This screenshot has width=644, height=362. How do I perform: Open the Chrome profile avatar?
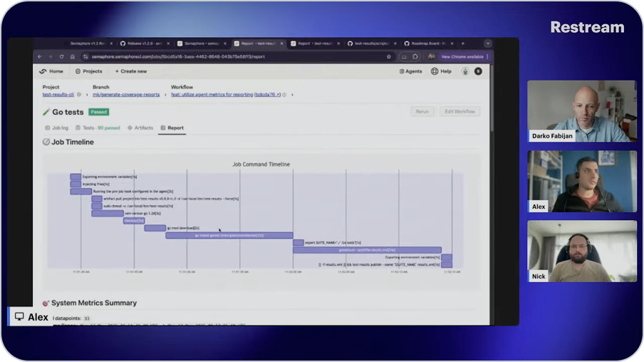431,57
